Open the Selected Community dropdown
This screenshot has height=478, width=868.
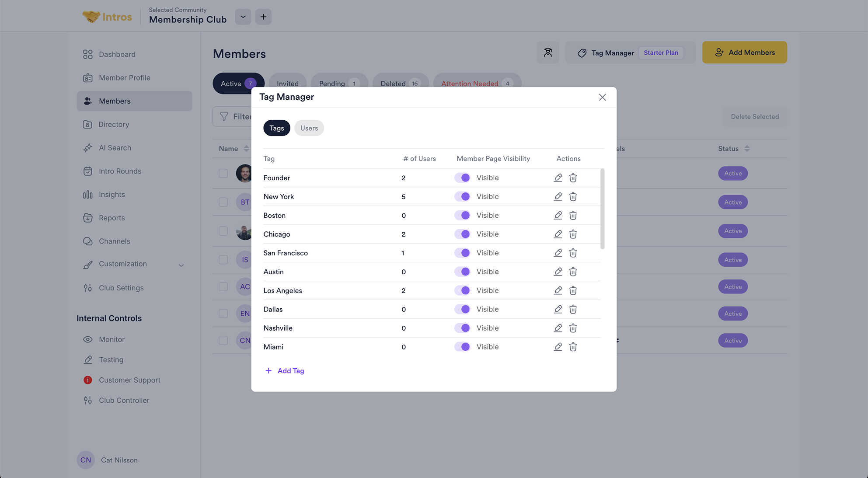point(243,17)
